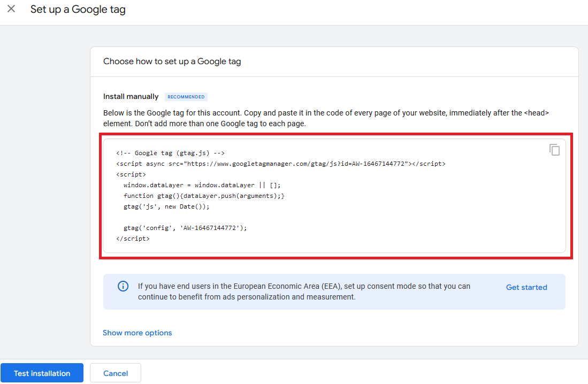This screenshot has height=384, width=588.
Task: Click the gtag('config') code line
Action: click(x=185, y=228)
